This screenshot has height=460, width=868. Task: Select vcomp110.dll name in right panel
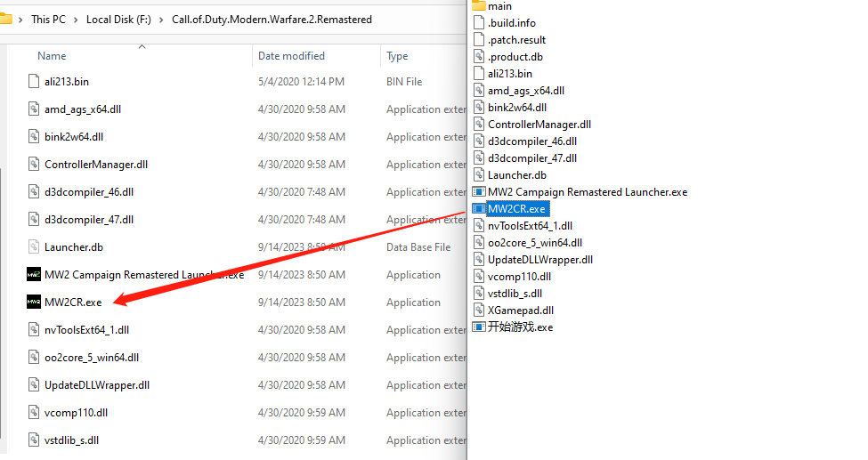click(519, 276)
